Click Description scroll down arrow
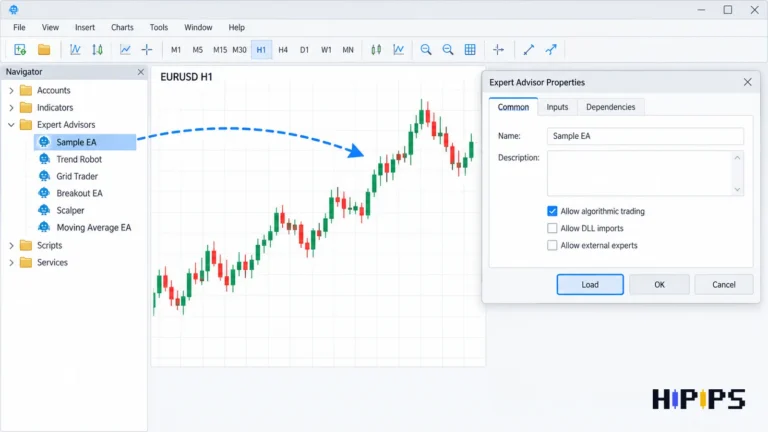Image resolution: width=768 pixels, height=432 pixels. 737,190
